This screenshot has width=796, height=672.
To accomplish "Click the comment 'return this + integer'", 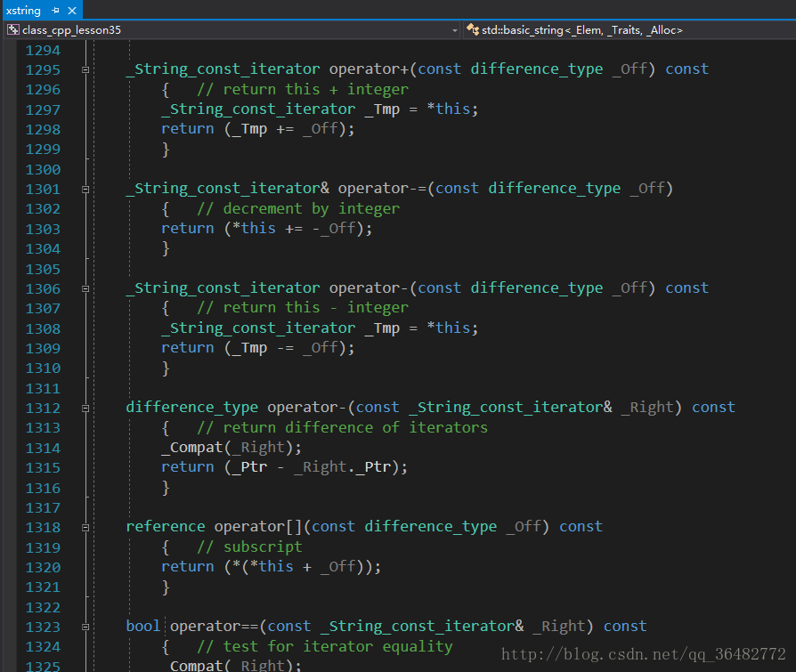I will coord(303,89).
